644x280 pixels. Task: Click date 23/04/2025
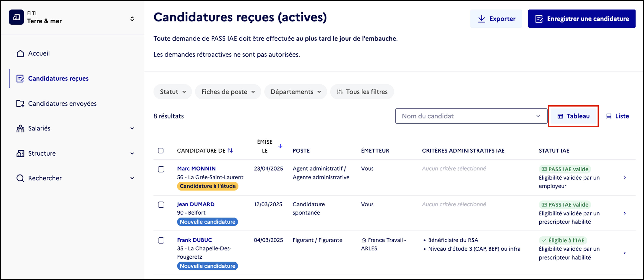pos(268,169)
